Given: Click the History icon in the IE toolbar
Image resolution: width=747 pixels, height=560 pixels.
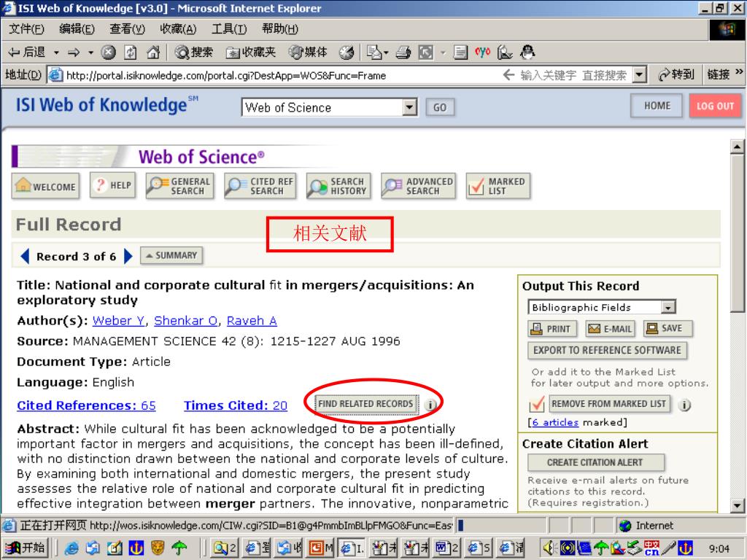Looking at the screenshot, I should coord(347,52).
